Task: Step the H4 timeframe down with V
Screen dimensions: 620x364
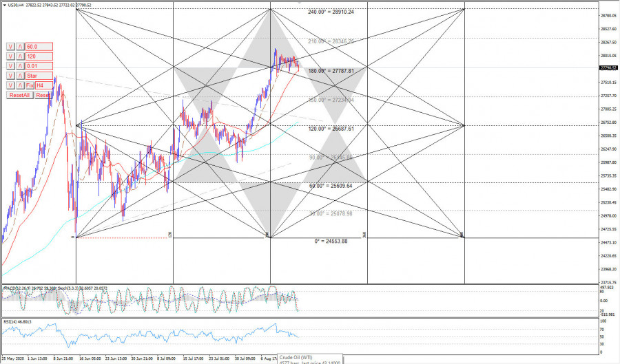Action: coord(10,85)
